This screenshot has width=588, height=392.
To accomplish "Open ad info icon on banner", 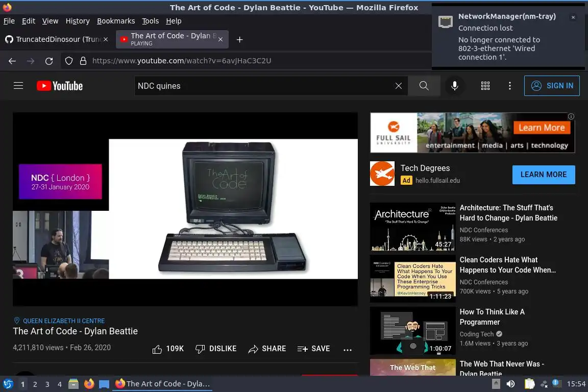I will point(571,116).
